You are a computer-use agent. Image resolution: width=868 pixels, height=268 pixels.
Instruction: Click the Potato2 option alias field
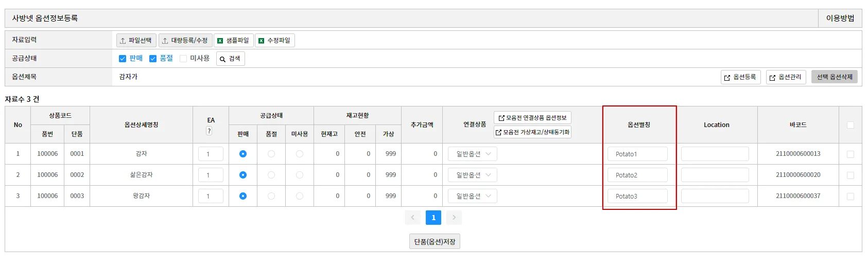click(x=637, y=175)
